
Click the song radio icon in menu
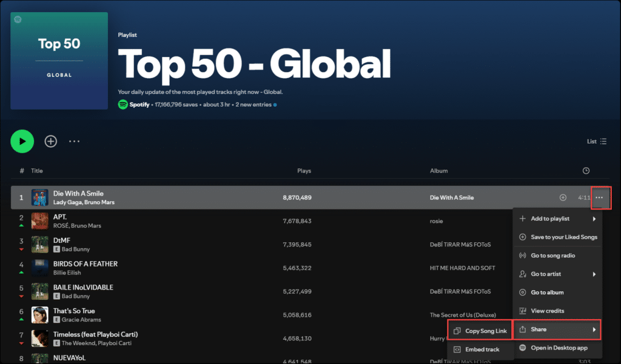pyautogui.click(x=523, y=256)
